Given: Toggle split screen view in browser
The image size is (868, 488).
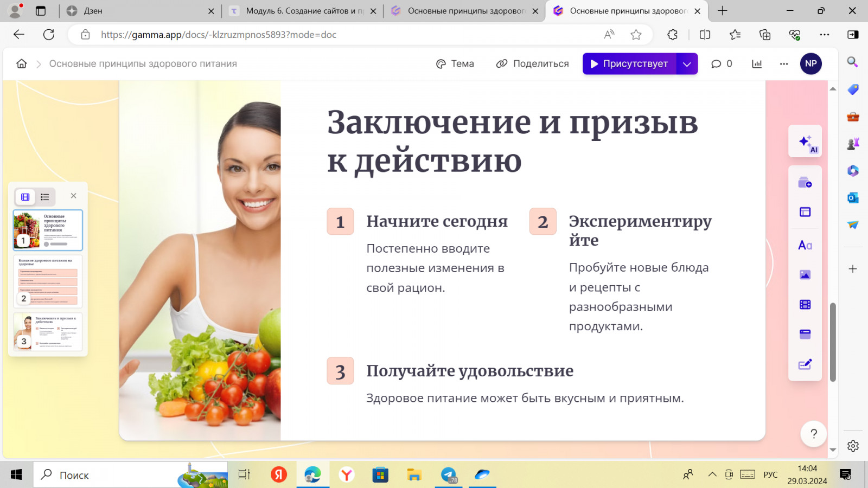Looking at the screenshot, I should tap(705, 35).
